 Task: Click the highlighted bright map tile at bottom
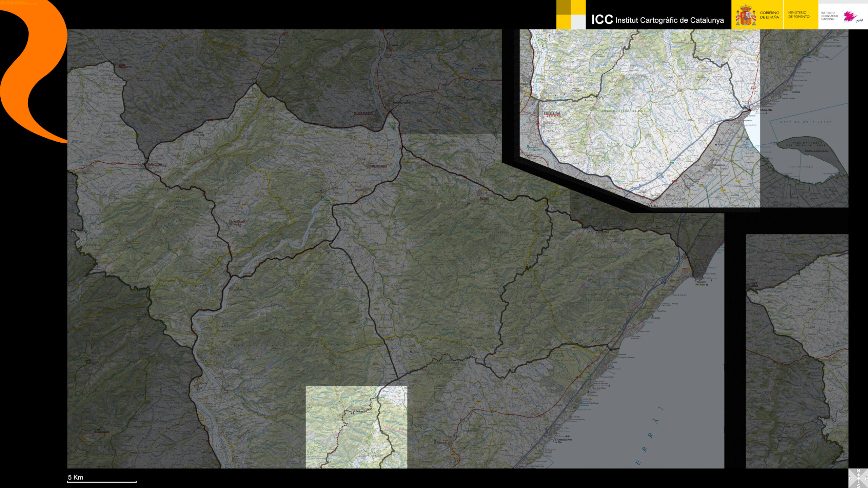pos(356,427)
